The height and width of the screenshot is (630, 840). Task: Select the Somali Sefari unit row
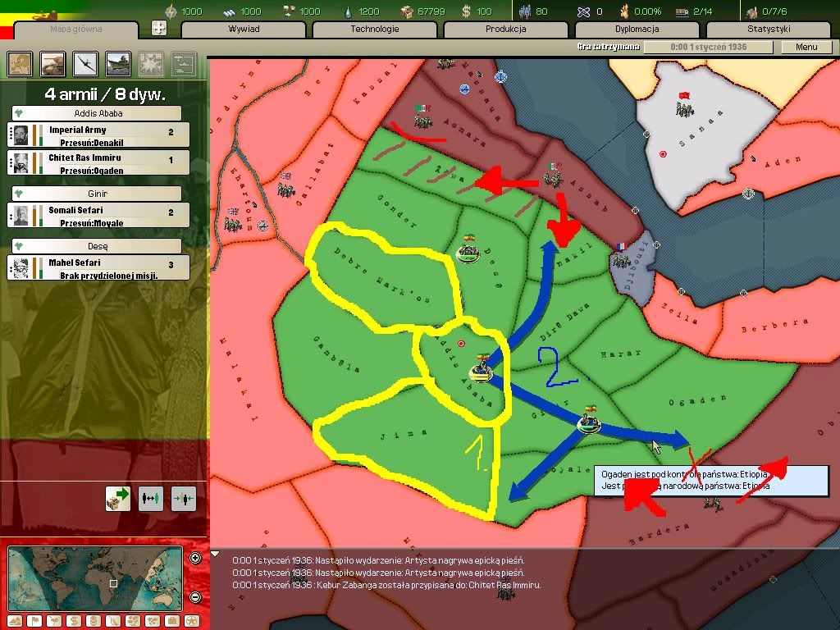(98, 216)
